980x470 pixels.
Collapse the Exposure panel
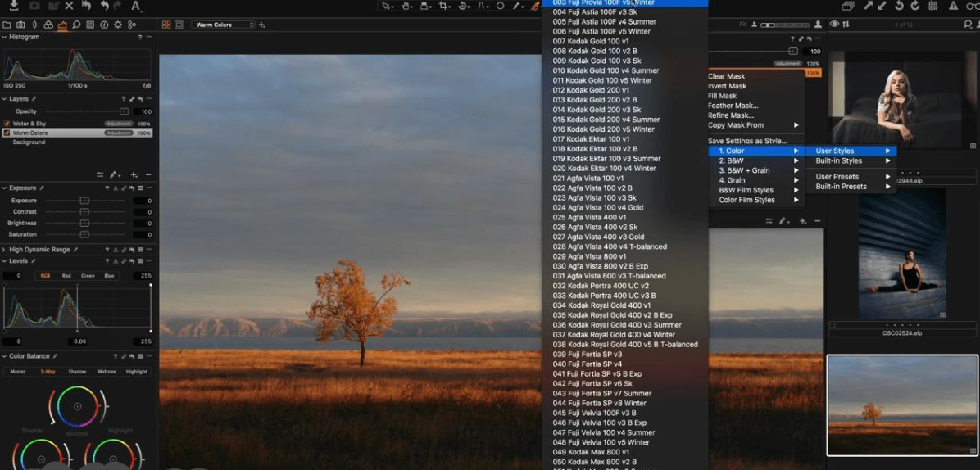4,188
